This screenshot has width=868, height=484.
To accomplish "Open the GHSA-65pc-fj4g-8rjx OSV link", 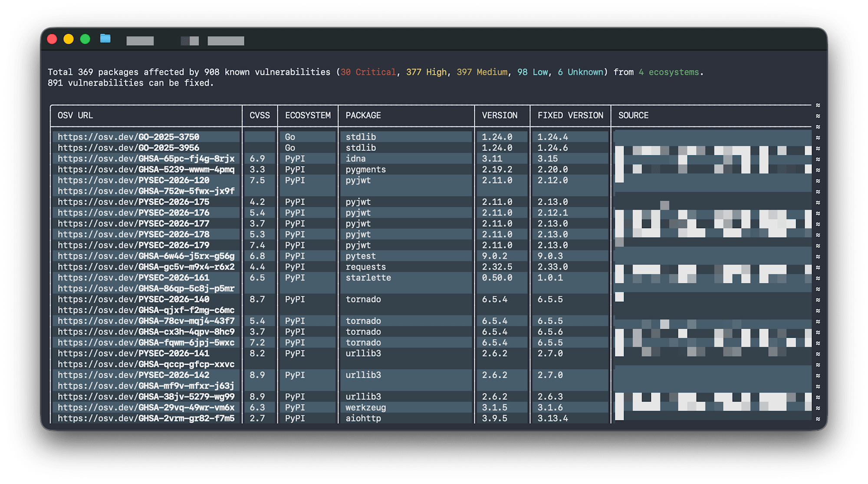I will 146,159.
